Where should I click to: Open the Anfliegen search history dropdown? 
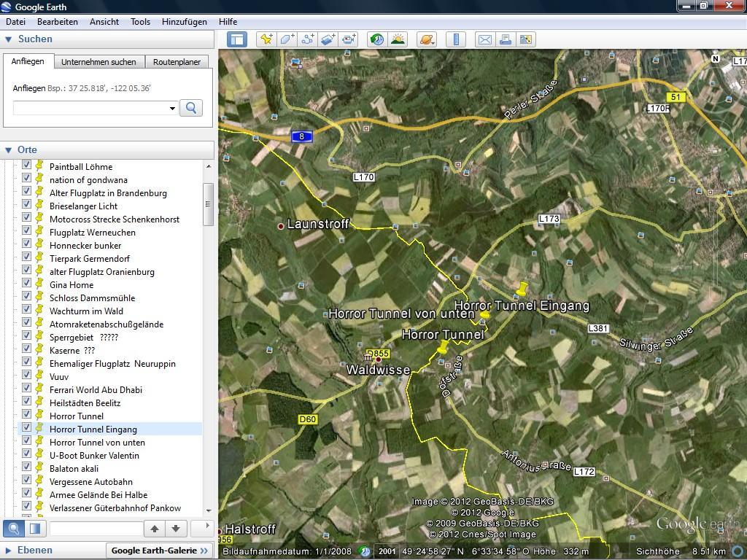click(x=172, y=109)
